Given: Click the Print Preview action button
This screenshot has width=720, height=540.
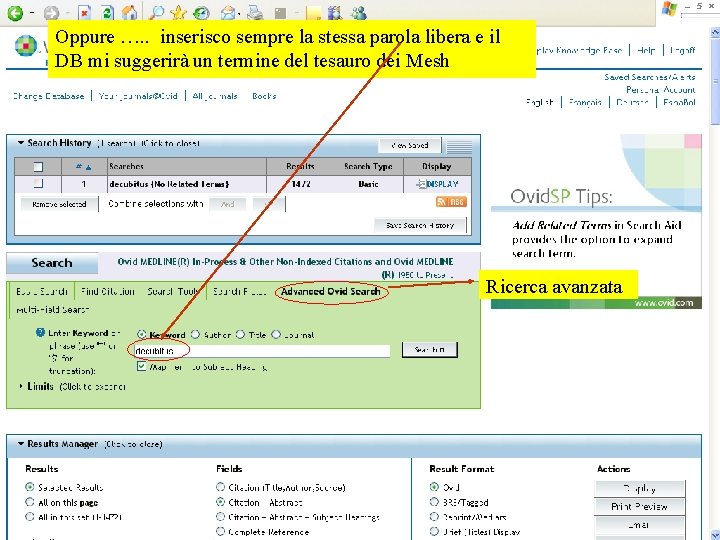Looking at the screenshot, I should point(639,506).
